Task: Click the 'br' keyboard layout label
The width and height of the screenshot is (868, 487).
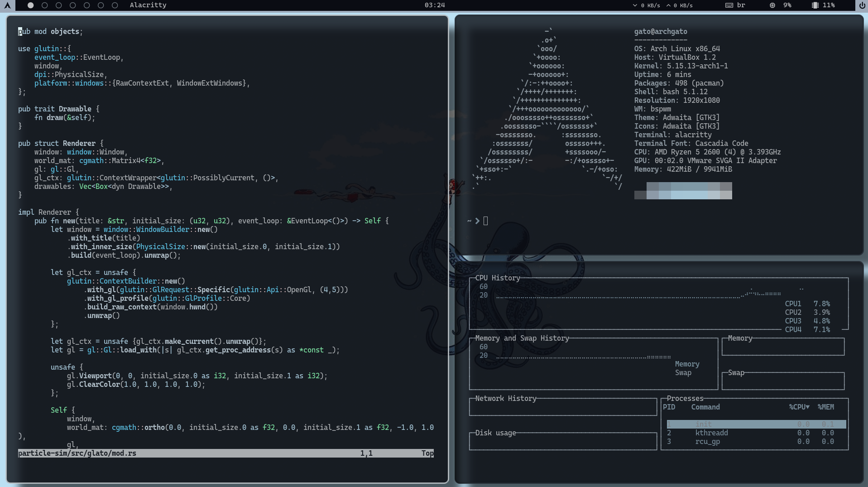Action: pyautogui.click(x=741, y=5)
